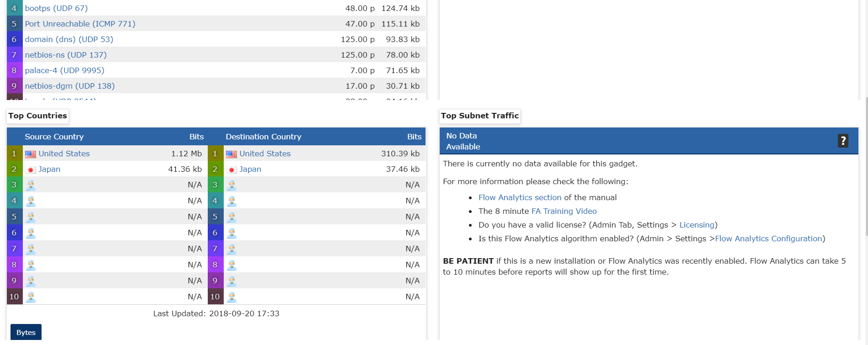
Task: Click the purple color swatch numbered 8 for palace-4
Action: (14, 70)
